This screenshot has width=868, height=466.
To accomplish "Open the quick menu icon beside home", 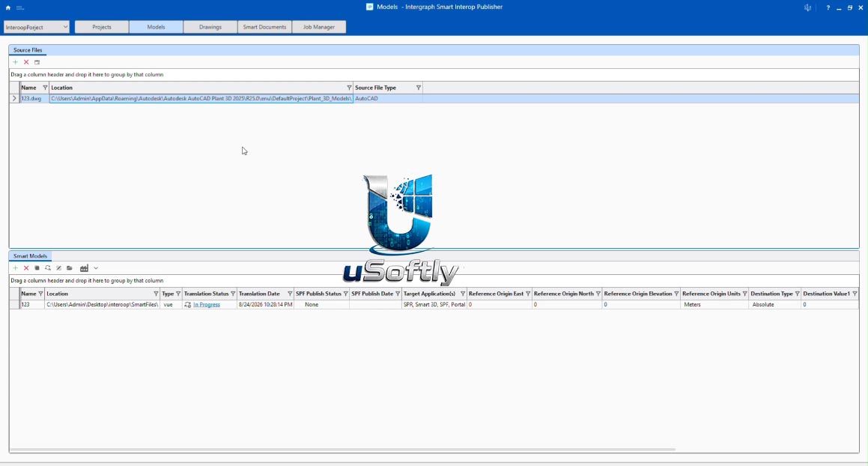I will (20, 7).
